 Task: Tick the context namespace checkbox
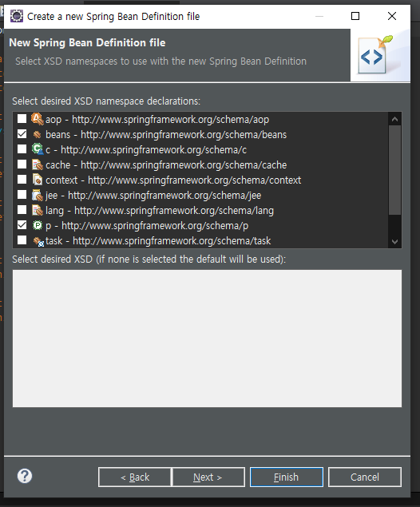[22, 179]
